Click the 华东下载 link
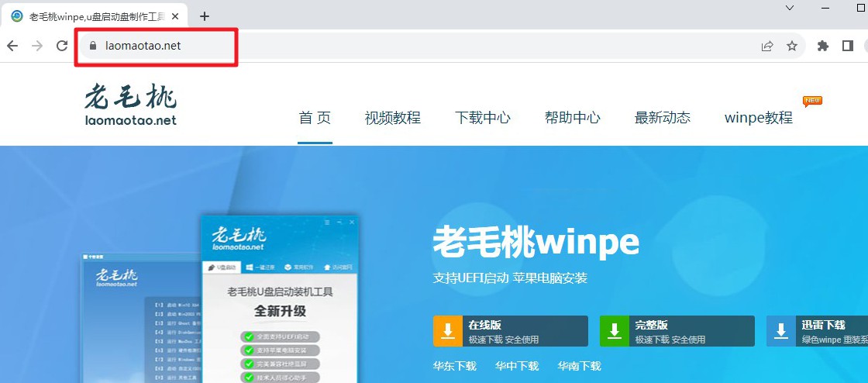 coord(454,366)
